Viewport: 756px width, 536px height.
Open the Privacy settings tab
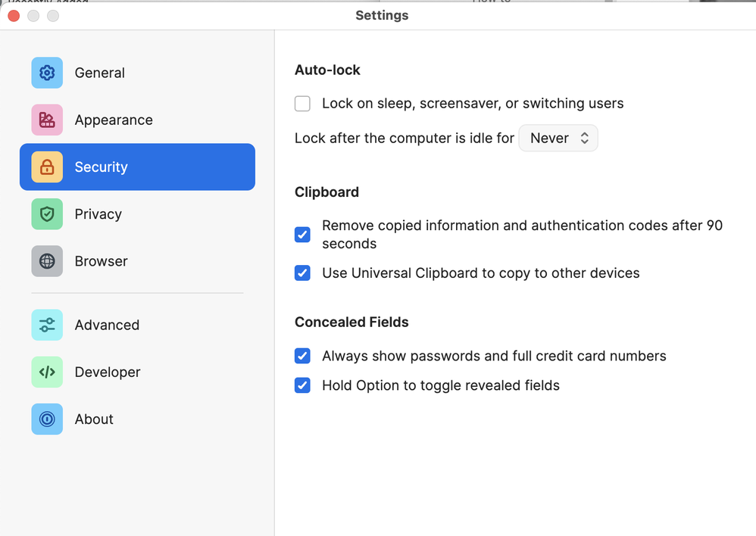(98, 214)
